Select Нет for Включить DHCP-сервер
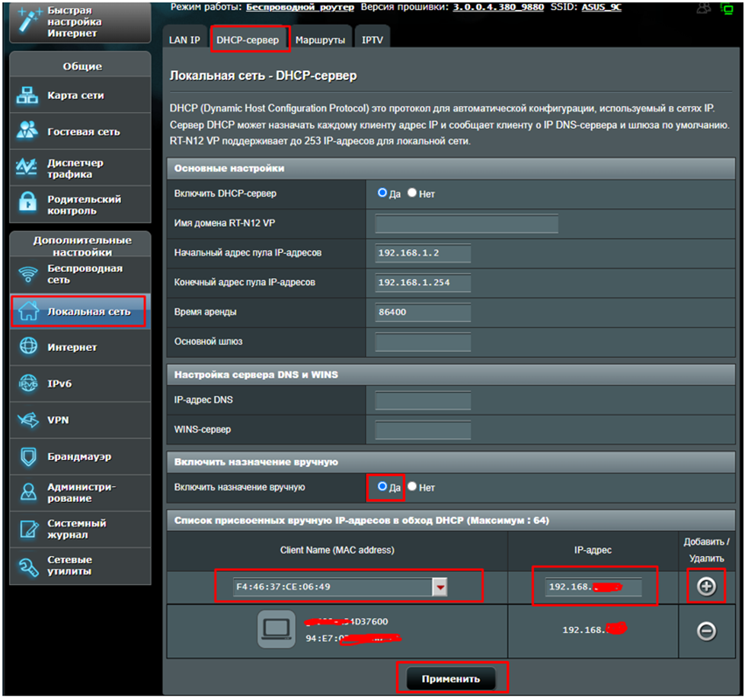This screenshot has height=700, width=745. [412, 193]
